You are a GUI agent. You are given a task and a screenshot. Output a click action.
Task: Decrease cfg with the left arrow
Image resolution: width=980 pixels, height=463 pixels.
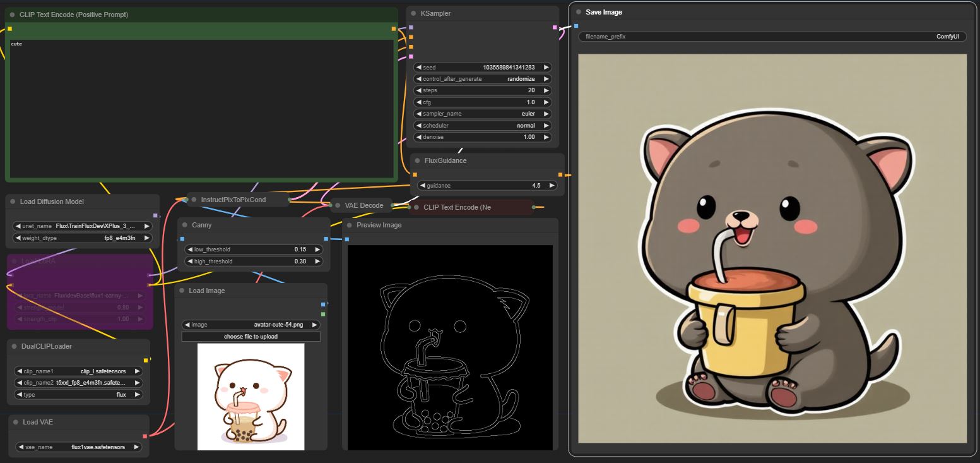coord(418,102)
